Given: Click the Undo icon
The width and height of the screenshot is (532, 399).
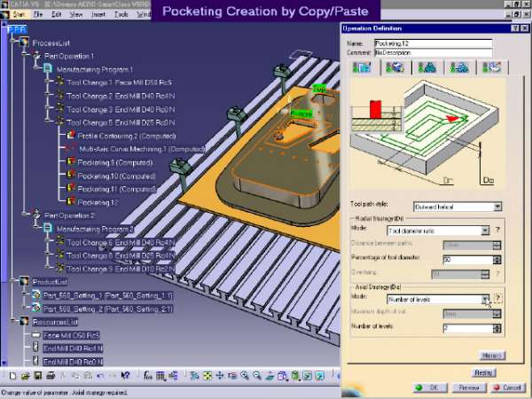Looking at the screenshot, I should (100, 376).
